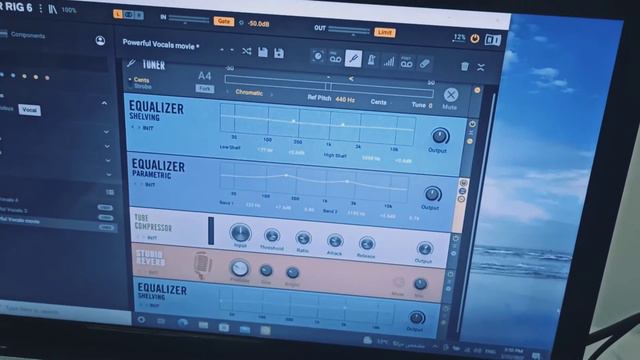Adjust Tube Compressor Threshold knob

(x=271, y=236)
